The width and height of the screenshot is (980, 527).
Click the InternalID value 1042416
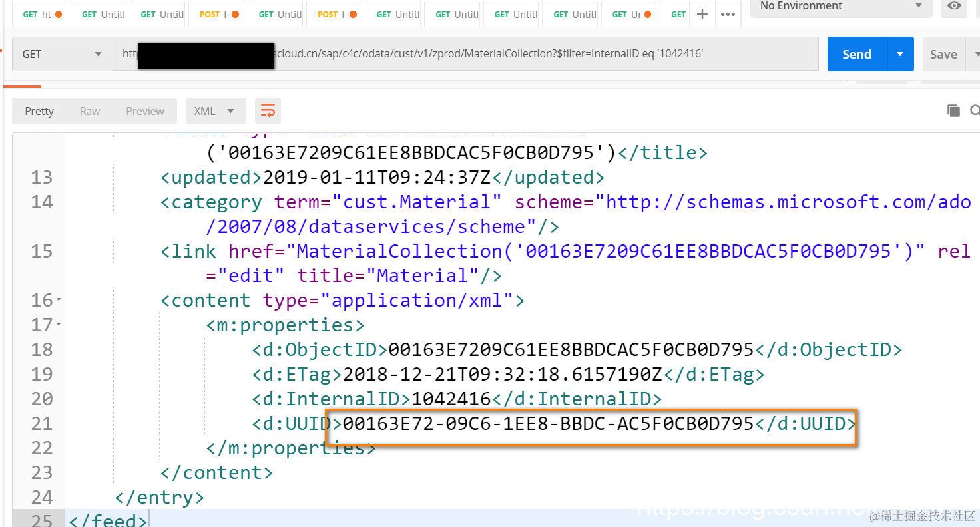click(x=451, y=399)
